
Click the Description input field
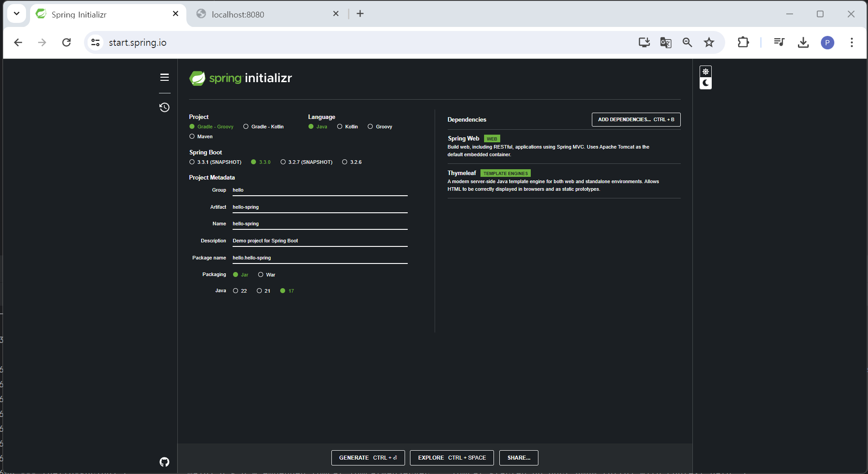click(320, 241)
